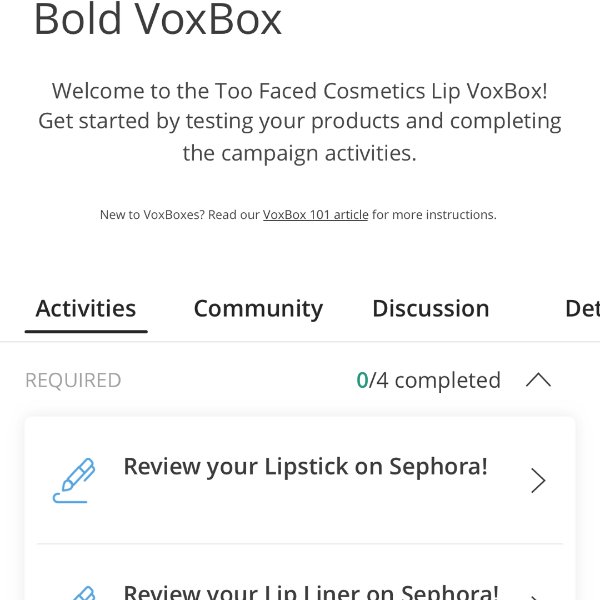Click the "0/4 completed" progress counter
Viewport: 600px width, 600px height.
(x=429, y=380)
